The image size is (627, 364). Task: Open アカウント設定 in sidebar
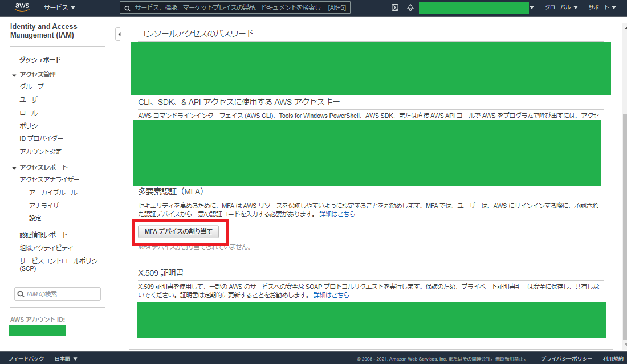[x=40, y=152]
